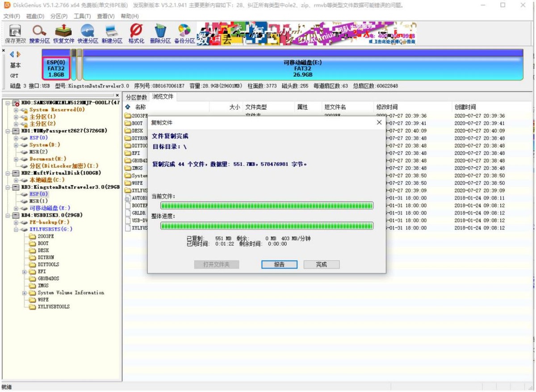Collapse the HD1 WDMyPassport disk node
Image resolution: width=536 pixels, height=392 pixels.
(x=8, y=131)
